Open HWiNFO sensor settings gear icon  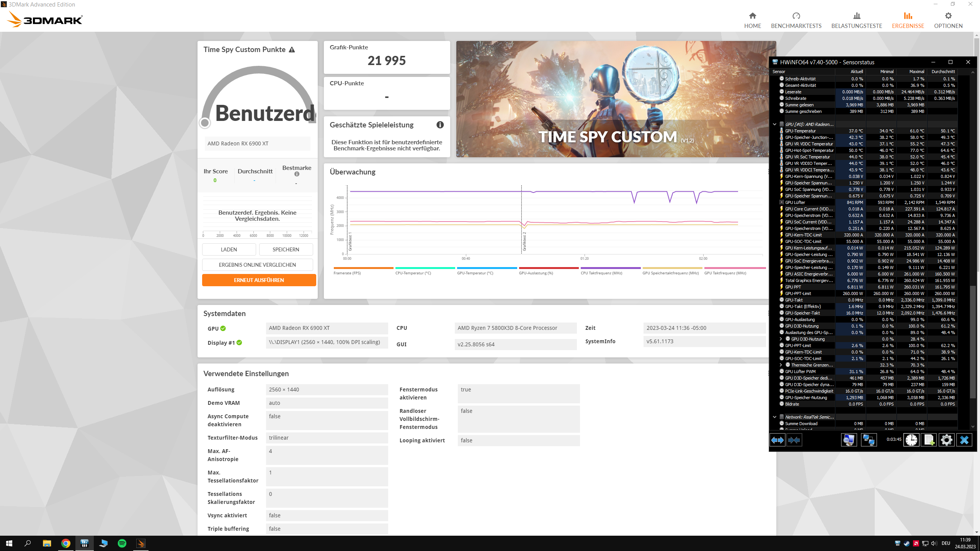click(x=946, y=440)
